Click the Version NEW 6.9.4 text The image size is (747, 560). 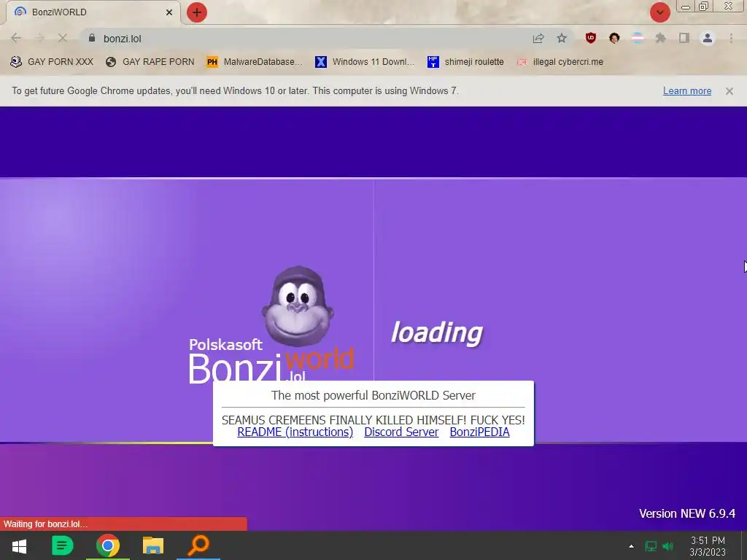pyautogui.click(x=687, y=513)
